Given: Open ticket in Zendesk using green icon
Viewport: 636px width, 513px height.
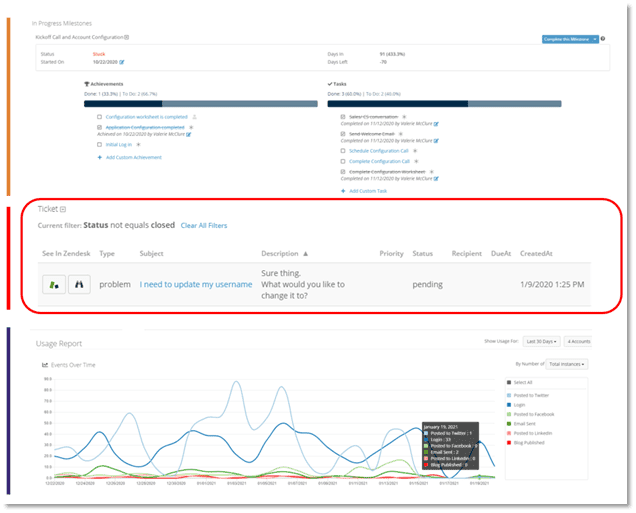Looking at the screenshot, I should pyautogui.click(x=54, y=285).
